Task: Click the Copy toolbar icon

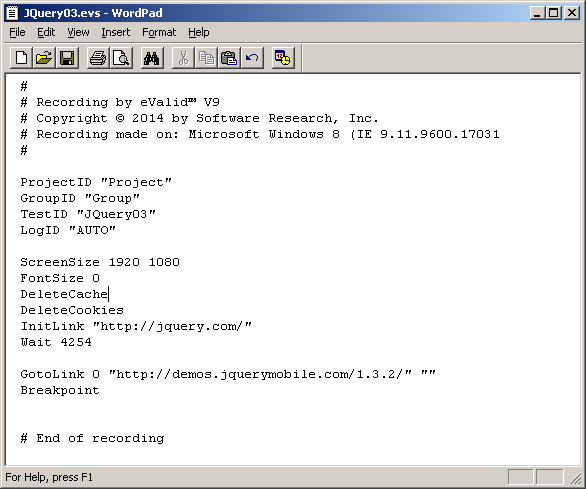Action: coord(206,58)
